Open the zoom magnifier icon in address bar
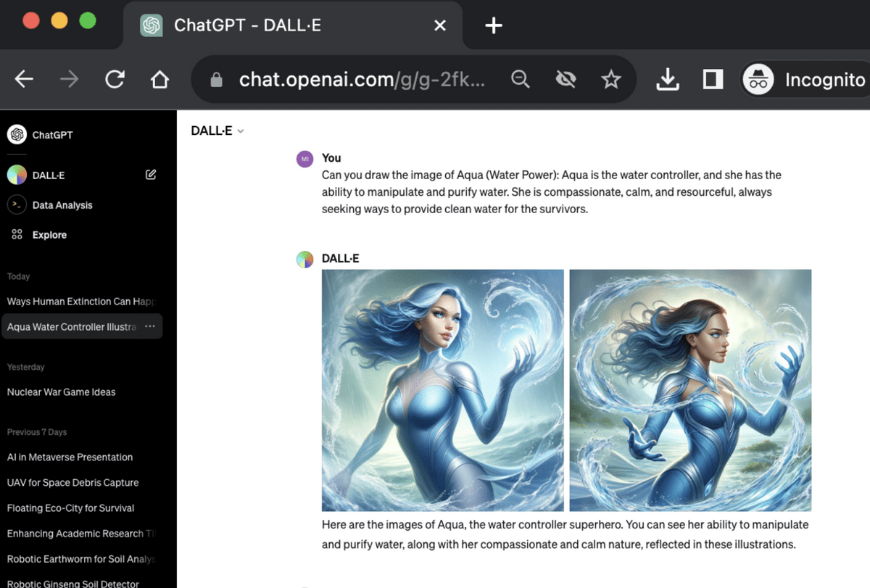The width and height of the screenshot is (870, 588). 521,80
